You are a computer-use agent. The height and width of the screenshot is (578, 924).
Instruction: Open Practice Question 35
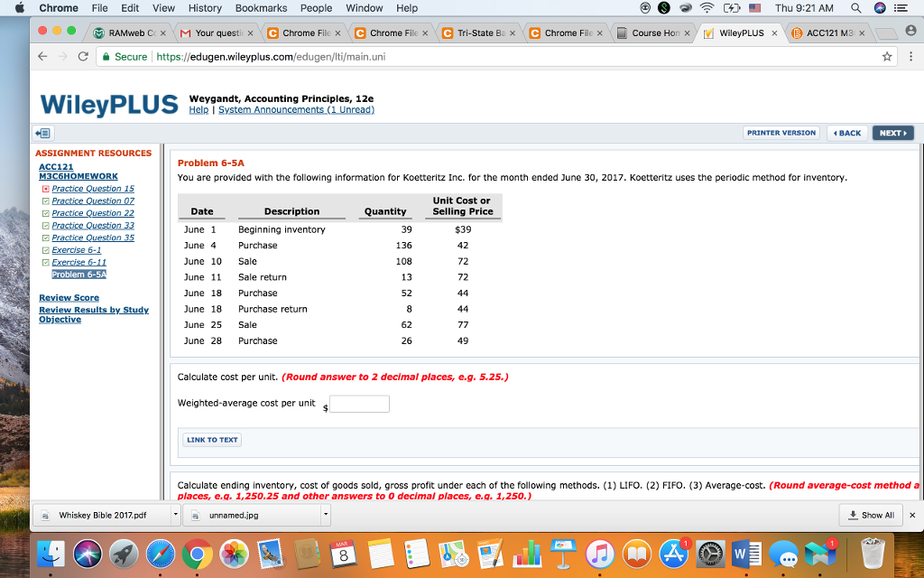tap(93, 238)
